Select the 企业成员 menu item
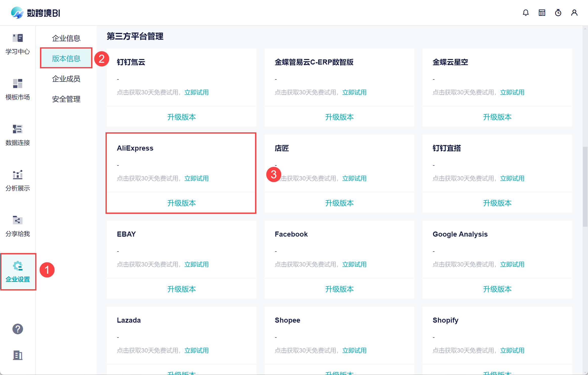This screenshot has width=588, height=375. pos(66,79)
